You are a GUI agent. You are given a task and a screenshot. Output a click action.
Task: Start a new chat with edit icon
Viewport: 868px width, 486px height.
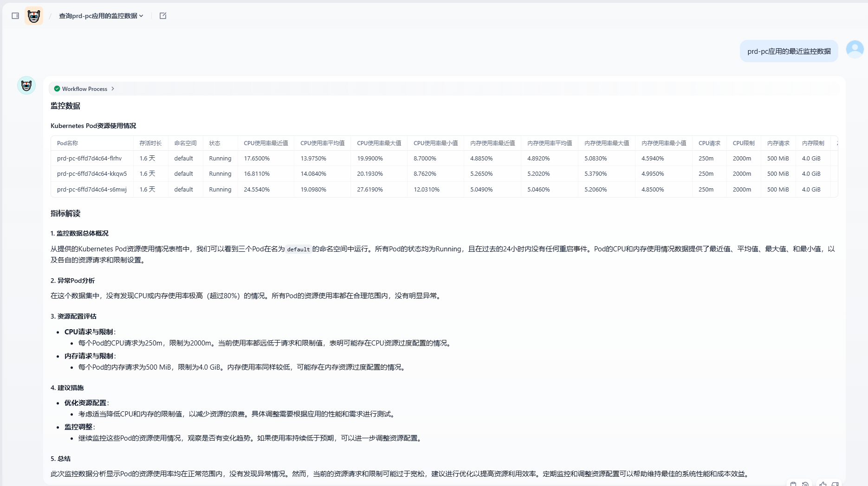pos(163,16)
